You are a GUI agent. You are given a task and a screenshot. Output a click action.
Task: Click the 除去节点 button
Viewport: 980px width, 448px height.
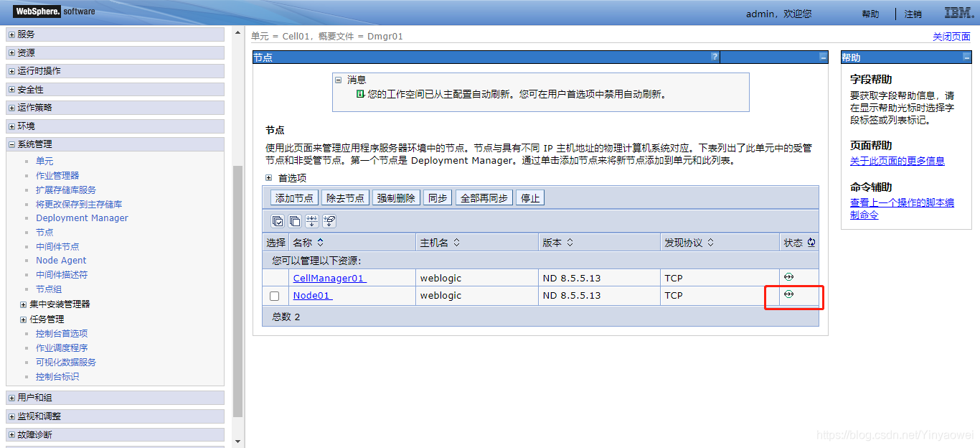click(x=345, y=198)
